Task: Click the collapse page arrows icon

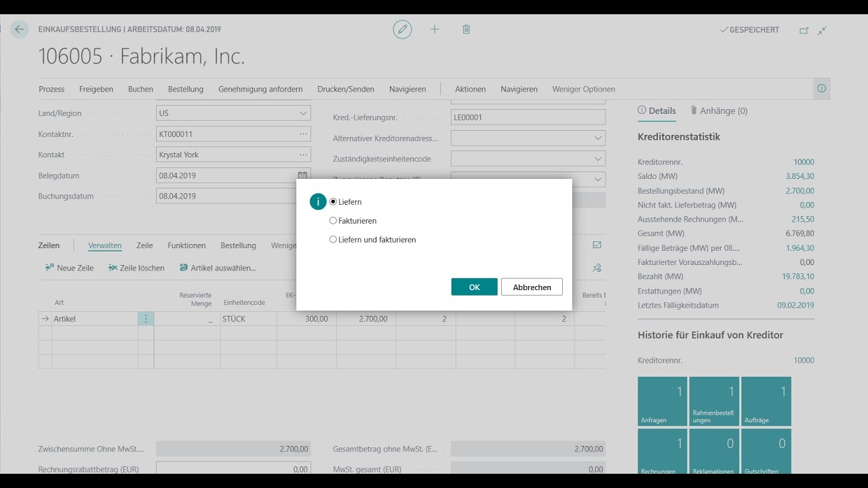Action: [x=822, y=30]
